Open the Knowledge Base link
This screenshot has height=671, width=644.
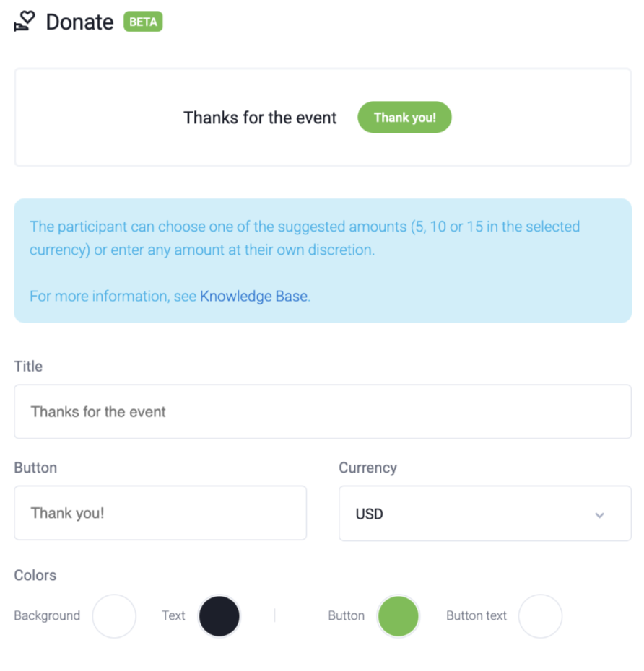(253, 296)
